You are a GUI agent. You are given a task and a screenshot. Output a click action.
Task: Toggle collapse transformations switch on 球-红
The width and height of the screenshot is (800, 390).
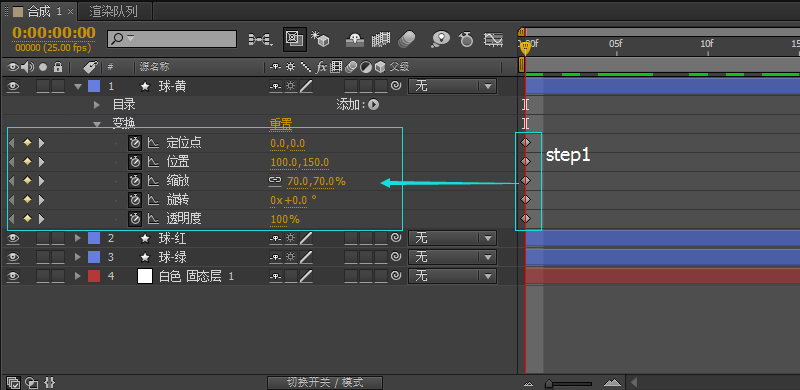pyautogui.click(x=290, y=238)
